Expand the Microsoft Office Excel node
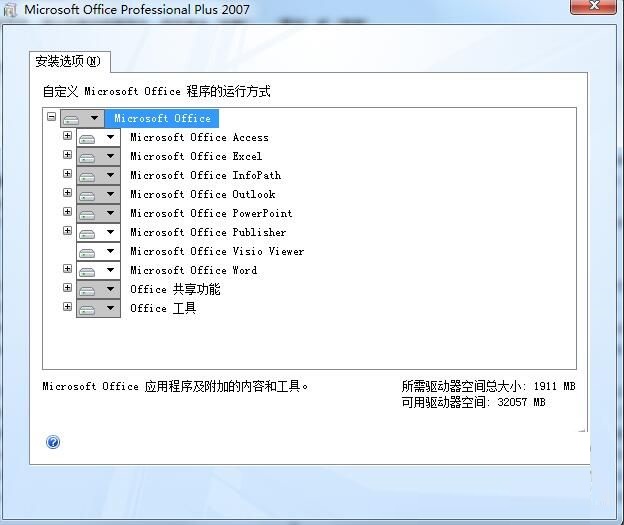624x525 pixels. pyautogui.click(x=67, y=154)
